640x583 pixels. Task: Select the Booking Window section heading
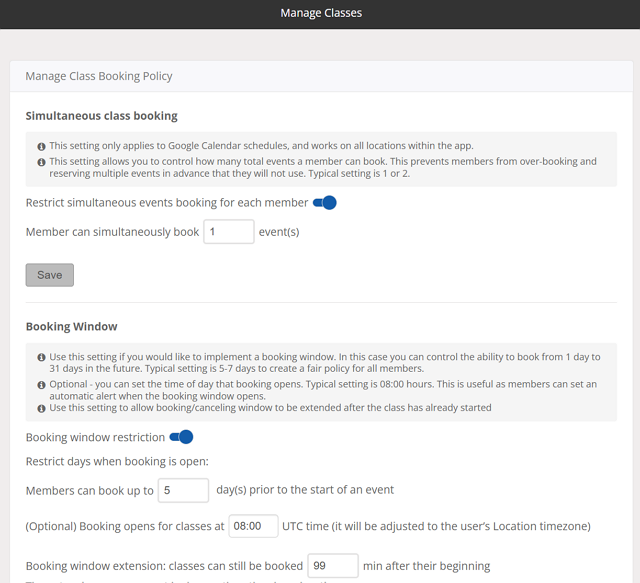(x=71, y=326)
